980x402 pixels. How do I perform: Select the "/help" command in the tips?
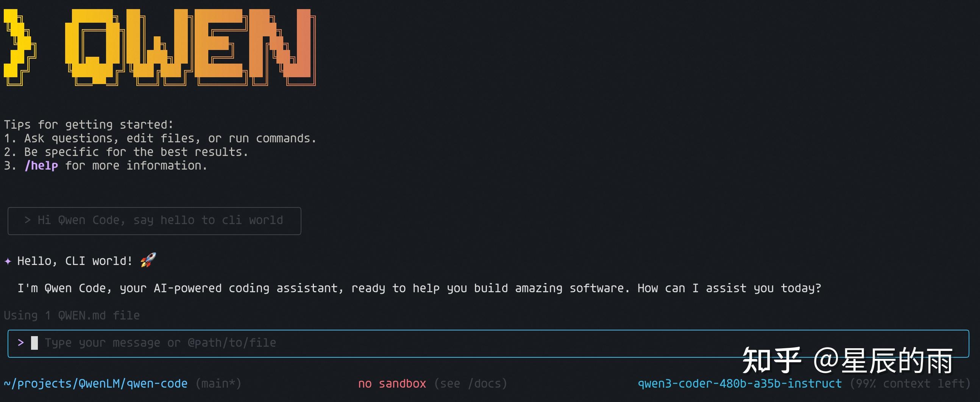click(x=42, y=166)
